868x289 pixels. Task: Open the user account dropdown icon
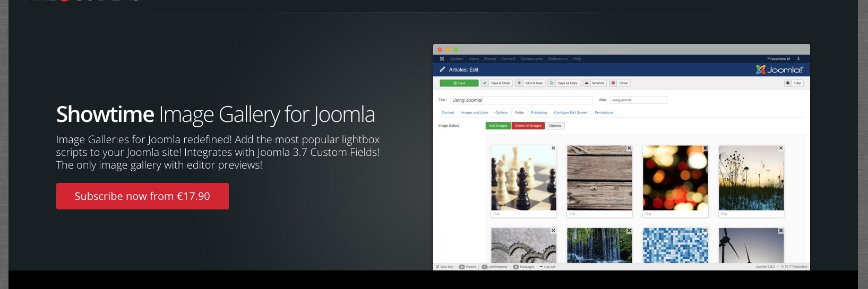798,59
